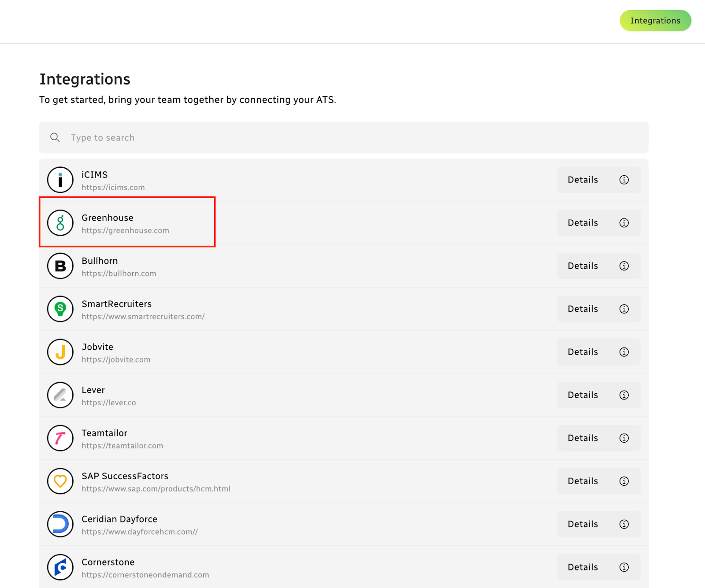Screen dimensions: 705x588
Task: Click the https://cornerstoneondemand.com URL text
Action: pos(145,575)
